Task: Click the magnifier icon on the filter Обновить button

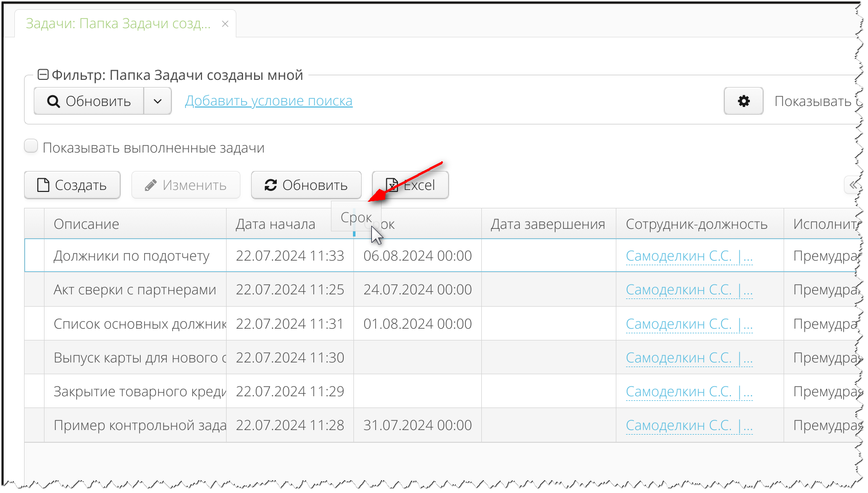Action: 53,101
